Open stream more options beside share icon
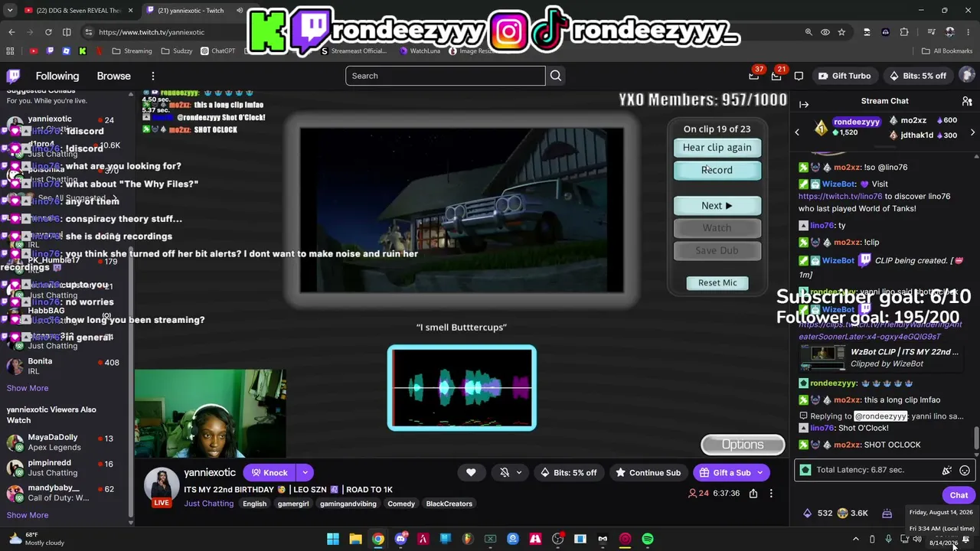 click(x=771, y=494)
